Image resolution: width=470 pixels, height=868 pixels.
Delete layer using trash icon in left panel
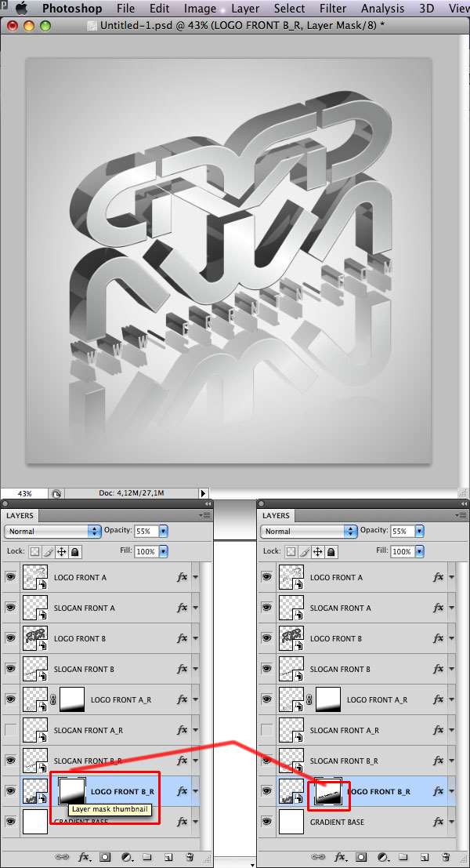click(x=190, y=858)
